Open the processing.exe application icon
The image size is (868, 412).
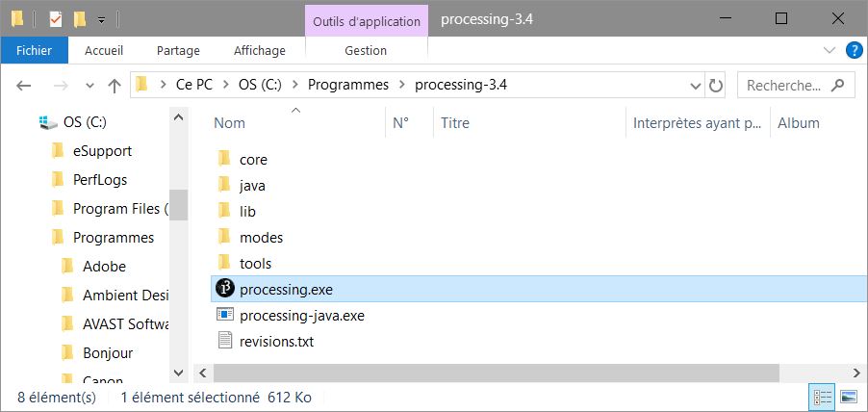(x=225, y=289)
